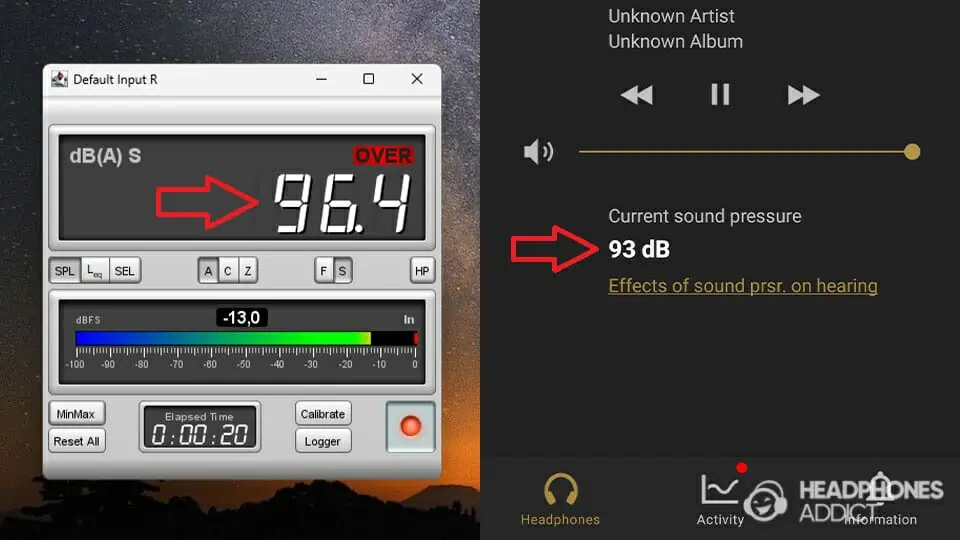Click the Default Input R title text
960x540 pixels.
coord(115,80)
